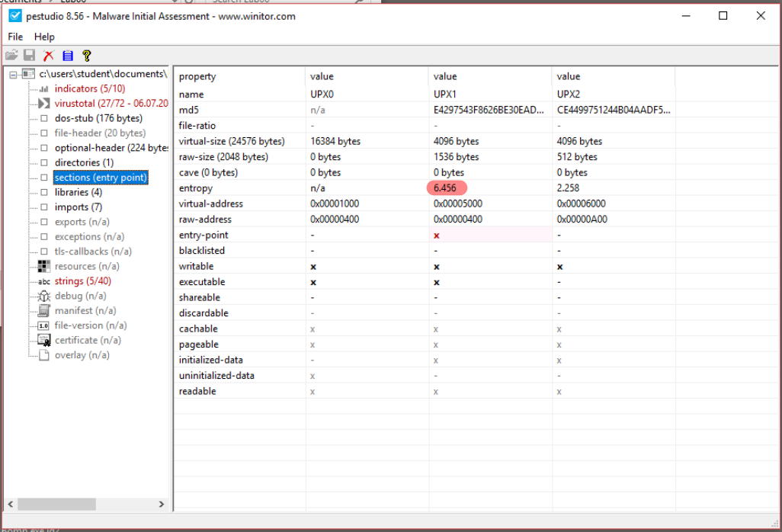782x532 pixels.
Task: Click the certificate icon
Action: 44,341
